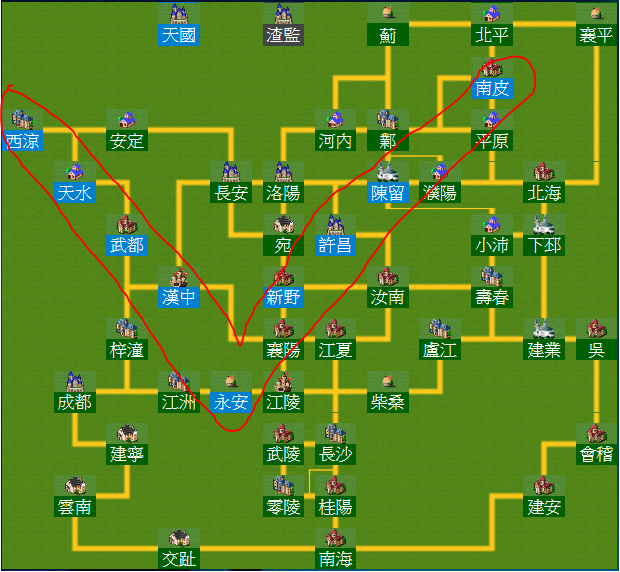The height and width of the screenshot is (572, 620).
Task: Click the 襄平 city label
Action: (596, 36)
